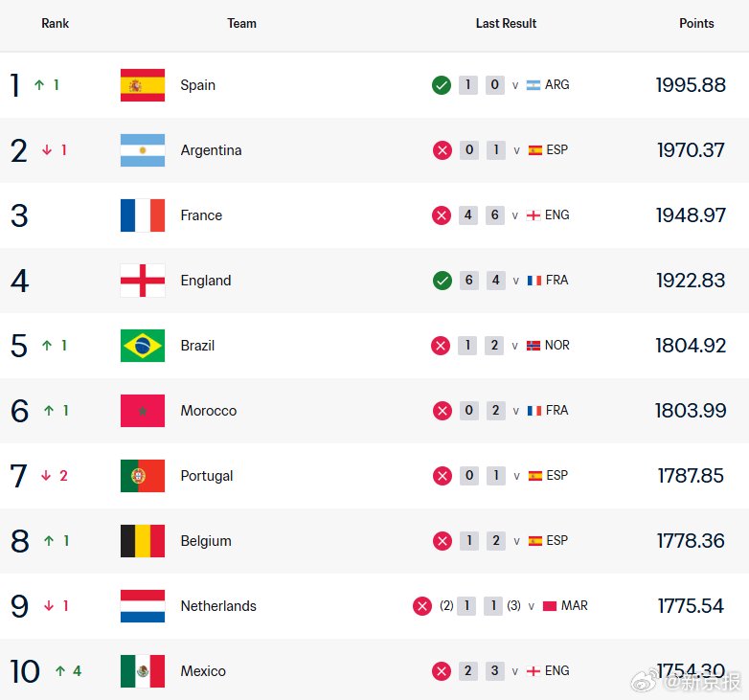Click the green up arrow beside rank 10
749x700 pixels.
click(60, 671)
